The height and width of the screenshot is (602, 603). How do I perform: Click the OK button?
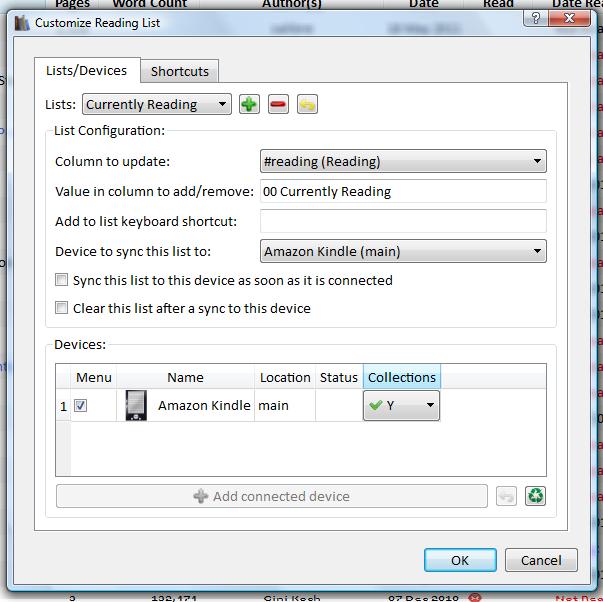point(460,560)
